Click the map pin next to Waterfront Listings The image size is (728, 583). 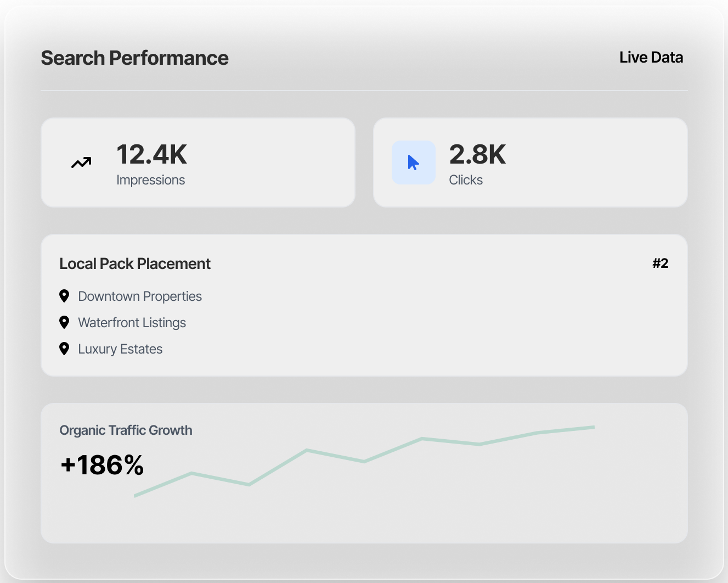pyautogui.click(x=64, y=322)
